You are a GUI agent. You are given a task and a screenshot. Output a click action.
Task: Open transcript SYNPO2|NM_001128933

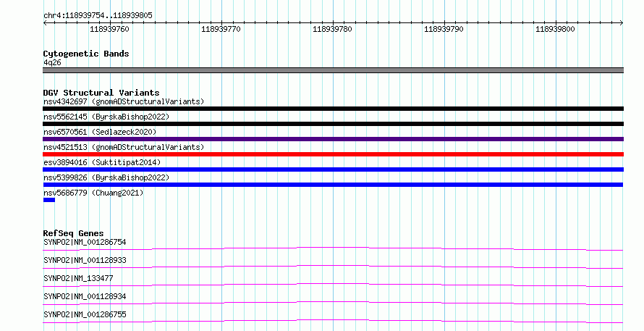point(85,260)
